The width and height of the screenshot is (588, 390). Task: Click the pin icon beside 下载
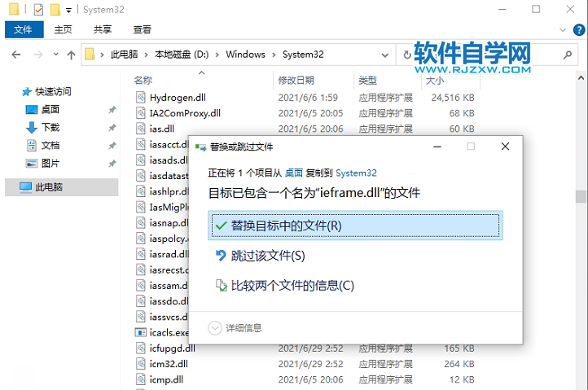point(112,128)
